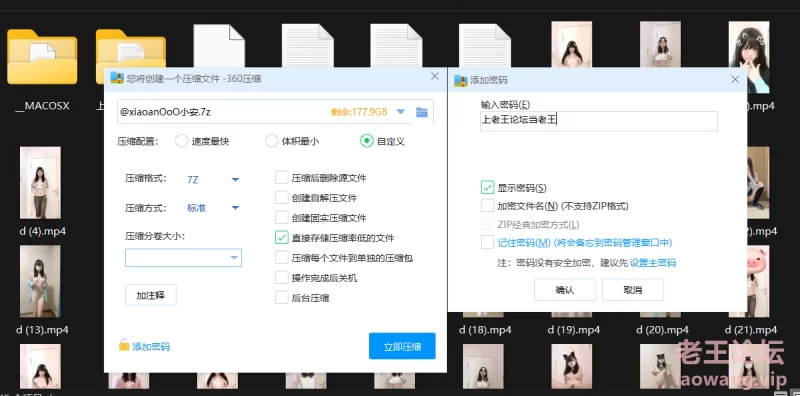800x396 pixels.
Task: Enable 压缩每个文件到单独的压缩包 checkbox
Action: (282, 258)
